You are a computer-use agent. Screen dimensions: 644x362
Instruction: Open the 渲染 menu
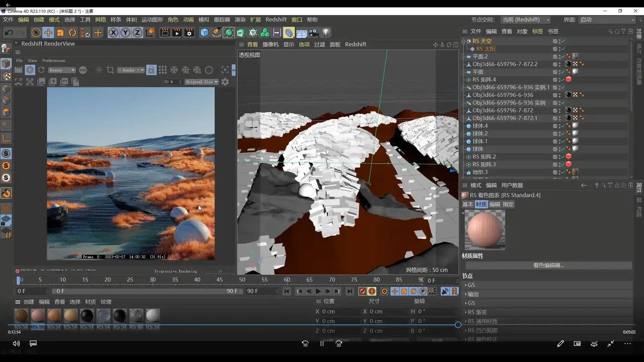click(240, 20)
